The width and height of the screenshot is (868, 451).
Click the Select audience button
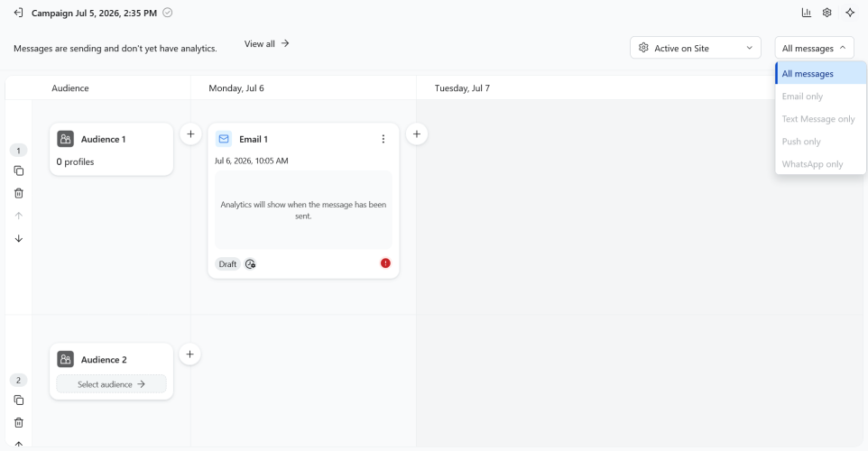111,384
